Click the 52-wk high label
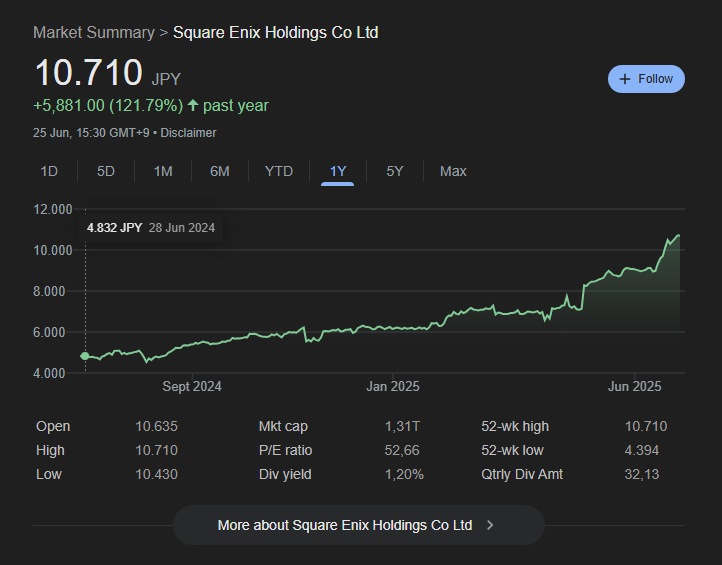Image resolution: width=722 pixels, height=565 pixels. [515, 426]
